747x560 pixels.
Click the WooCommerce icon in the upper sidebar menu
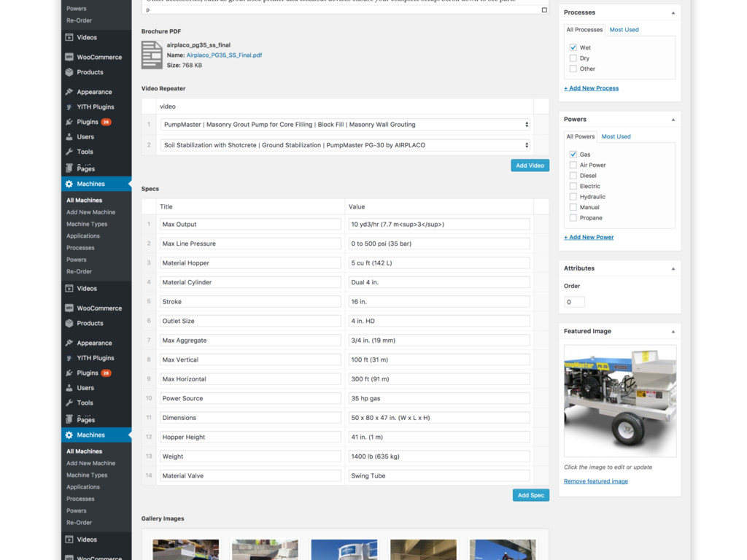pos(69,57)
